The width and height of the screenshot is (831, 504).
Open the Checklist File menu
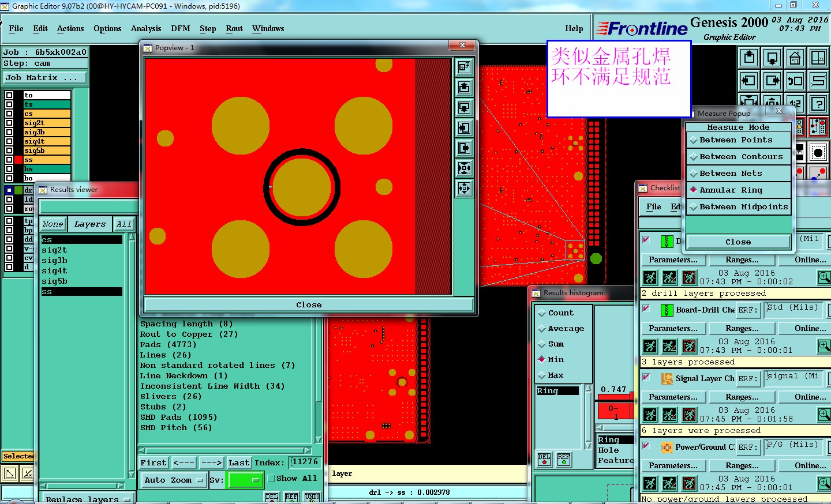pos(654,206)
